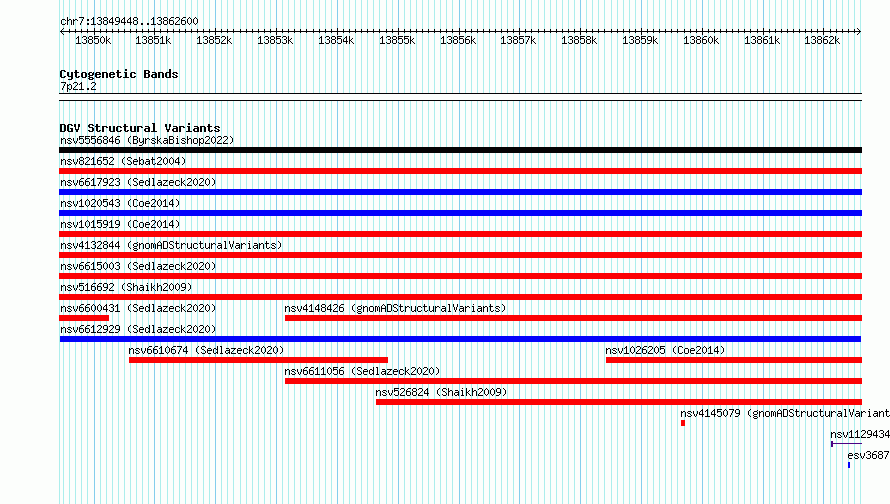
Task: Select the blue nsv6612929 variant bar
Action: coord(460,339)
